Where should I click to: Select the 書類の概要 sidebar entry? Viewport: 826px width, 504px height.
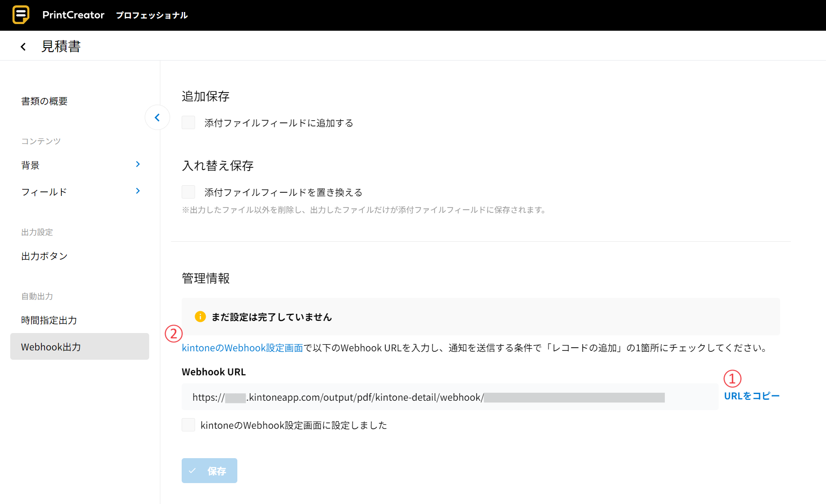(44, 101)
